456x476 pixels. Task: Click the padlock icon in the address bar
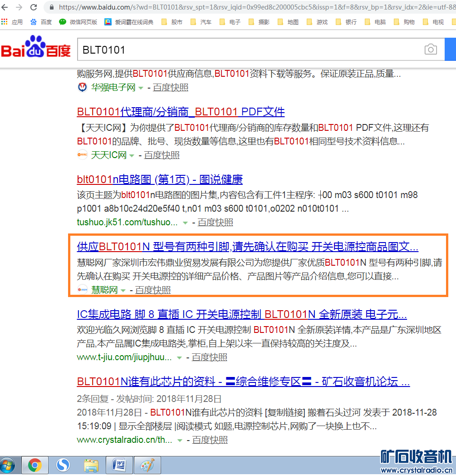point(52,7)
